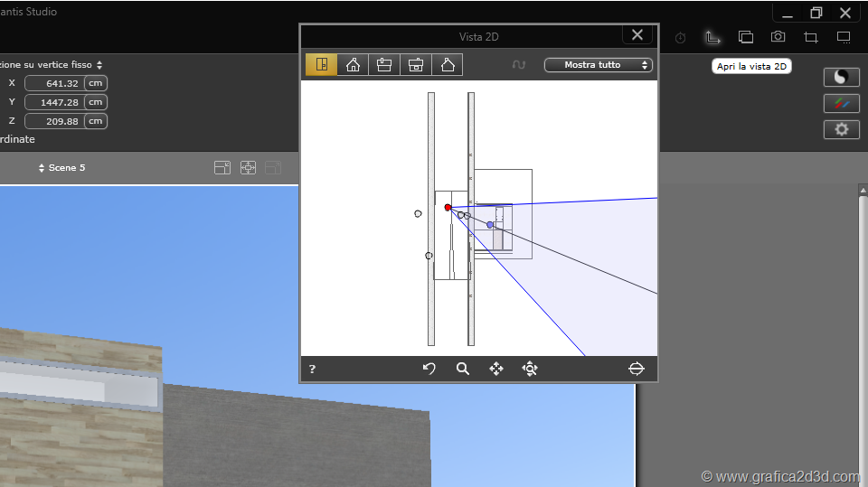Image resolution: width=868 pixels, height=487 pixels.
Task: Activate the pan arrows tool
Action: click(496, 369)
